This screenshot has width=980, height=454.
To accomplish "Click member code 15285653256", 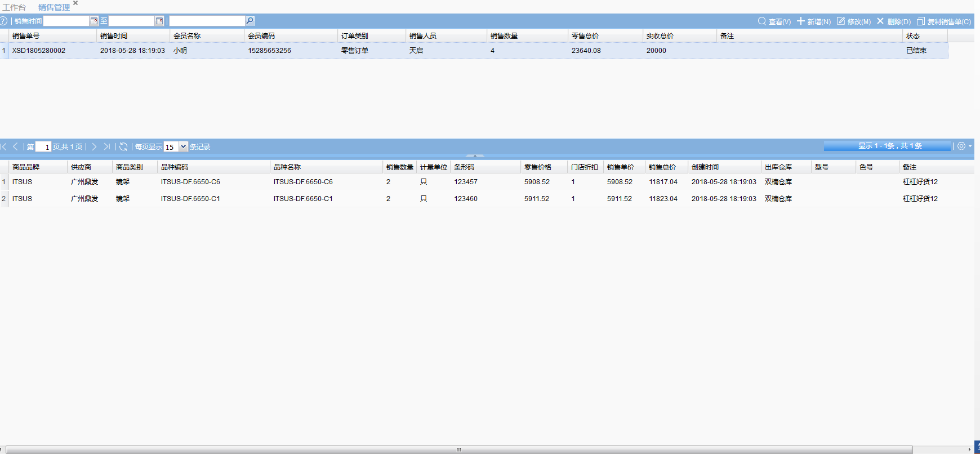I will pyautogui.click(x=270, y=51).
